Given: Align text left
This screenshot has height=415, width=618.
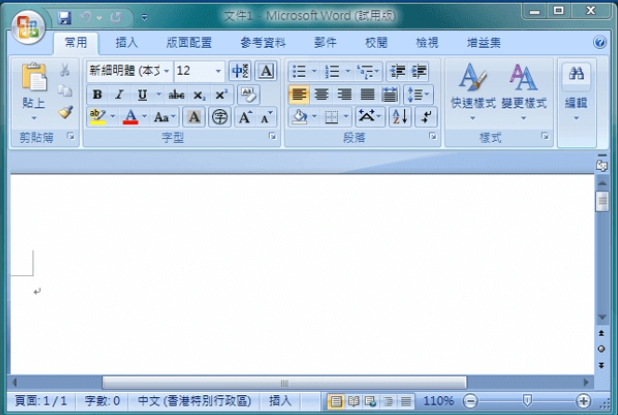Looking at the screenshot, I should [299, 95].
